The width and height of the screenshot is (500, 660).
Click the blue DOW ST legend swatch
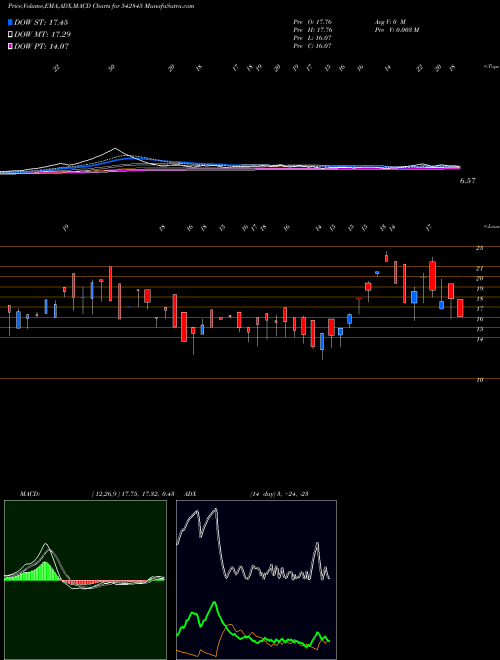click(x=10, y=22)
